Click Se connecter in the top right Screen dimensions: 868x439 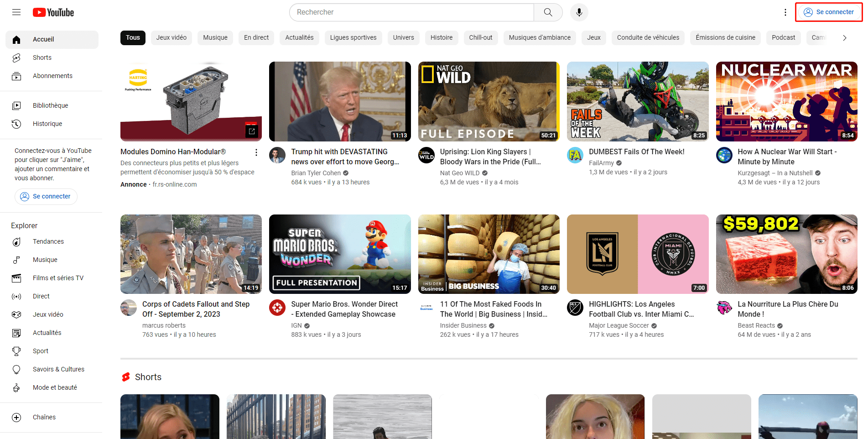pos(829,12)
